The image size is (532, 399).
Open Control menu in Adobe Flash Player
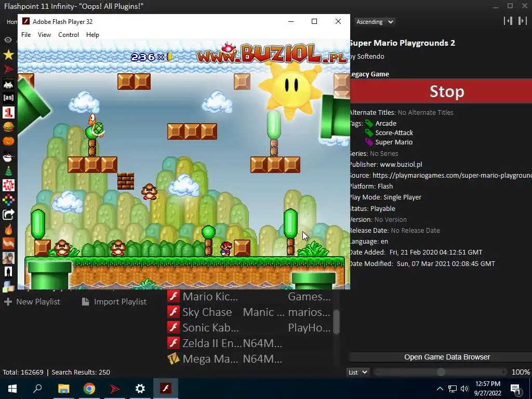click(68, 35)
